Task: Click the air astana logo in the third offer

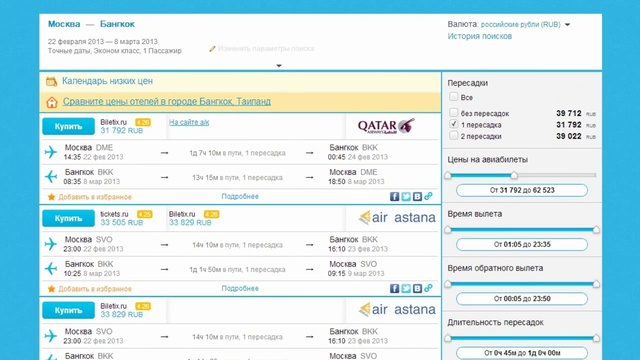Action: 397,309
